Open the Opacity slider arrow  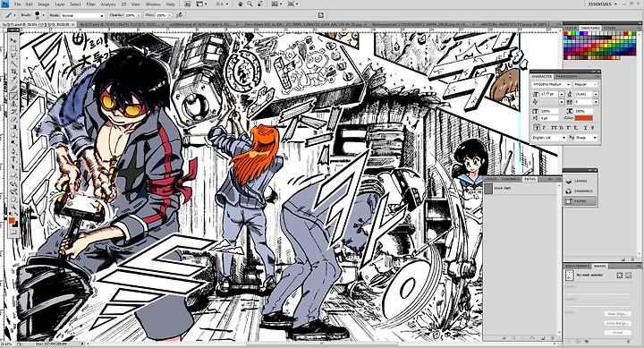(x=140, y=15)
